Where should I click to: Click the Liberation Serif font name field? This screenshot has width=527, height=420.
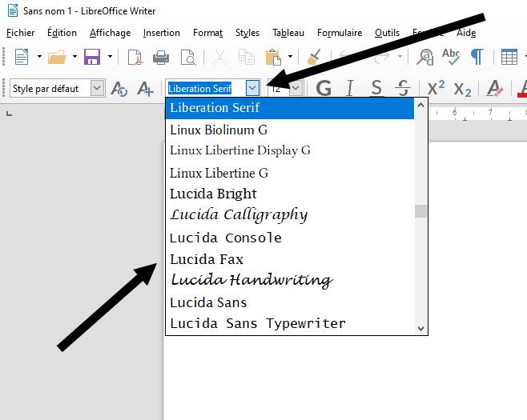pyautogui.click(x=205, y=88)
